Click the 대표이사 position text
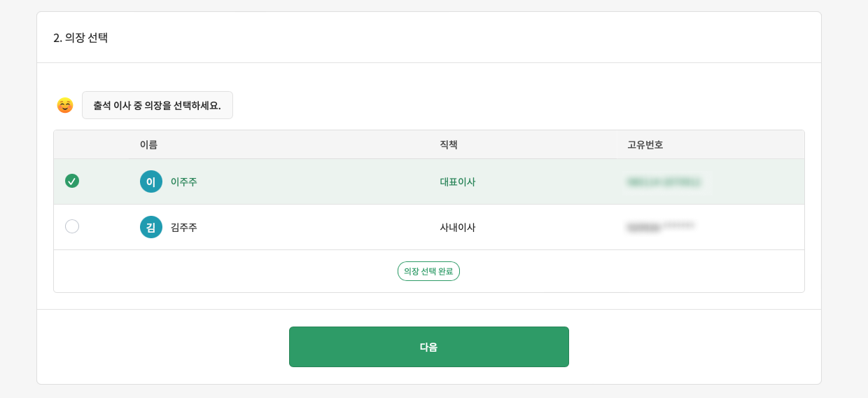 458,181
